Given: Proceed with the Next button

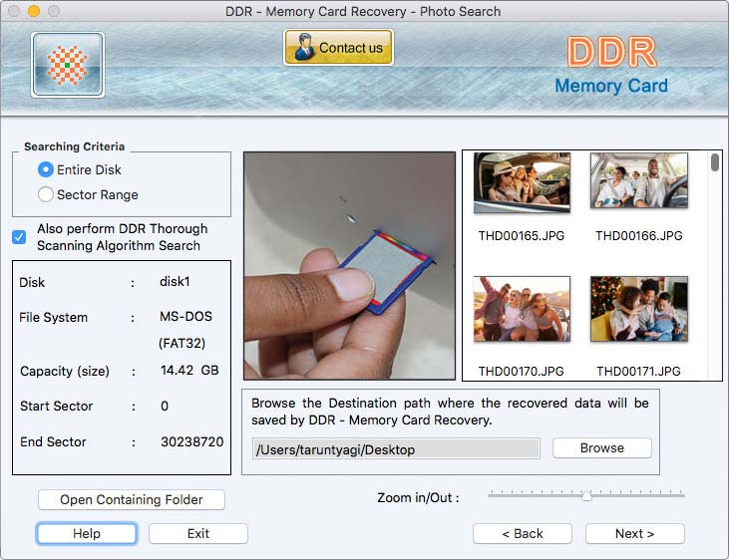Looking at the screenshot, I should (x=635, y=533).
